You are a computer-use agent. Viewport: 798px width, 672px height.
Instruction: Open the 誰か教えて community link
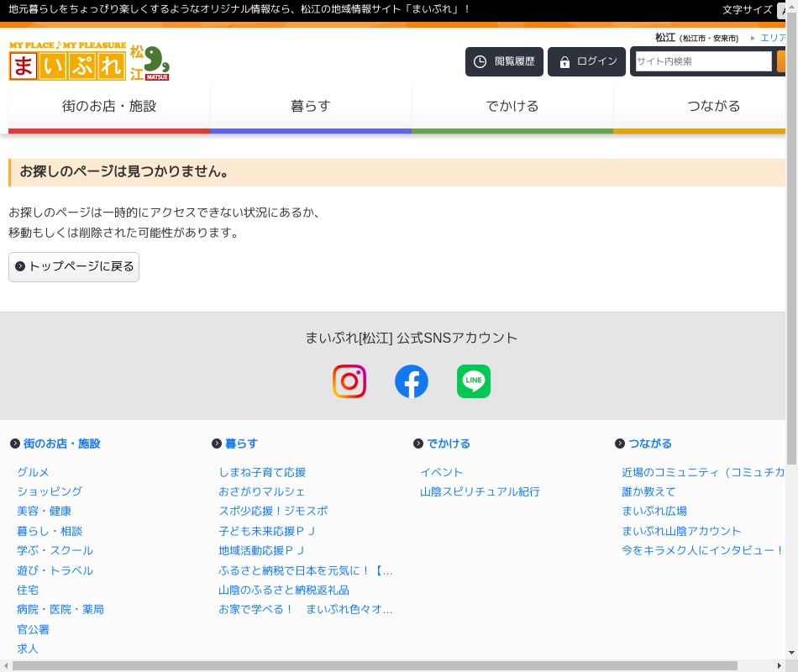[x=648, y=491]
